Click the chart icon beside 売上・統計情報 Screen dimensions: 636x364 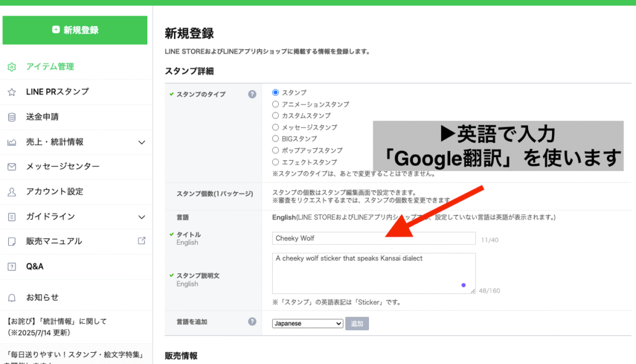click(x=12, y=142)
